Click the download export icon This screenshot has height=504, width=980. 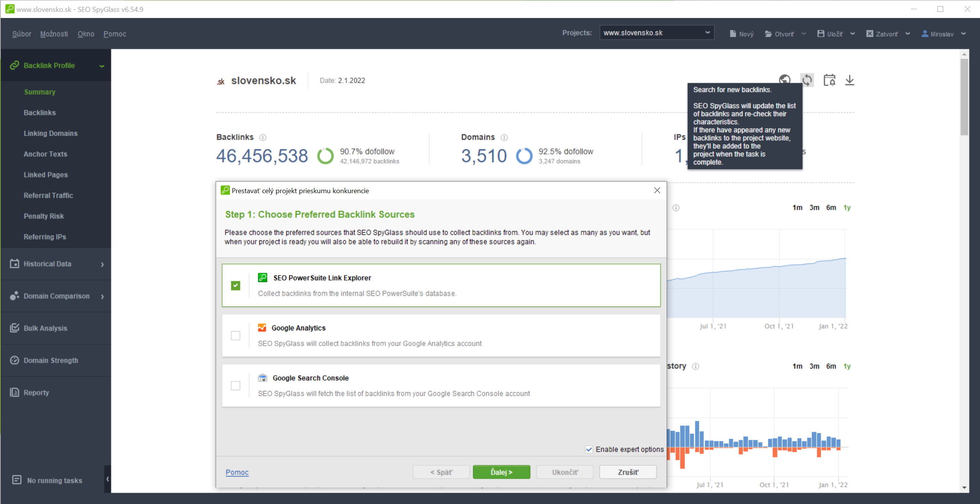click(x=849, y=80)
